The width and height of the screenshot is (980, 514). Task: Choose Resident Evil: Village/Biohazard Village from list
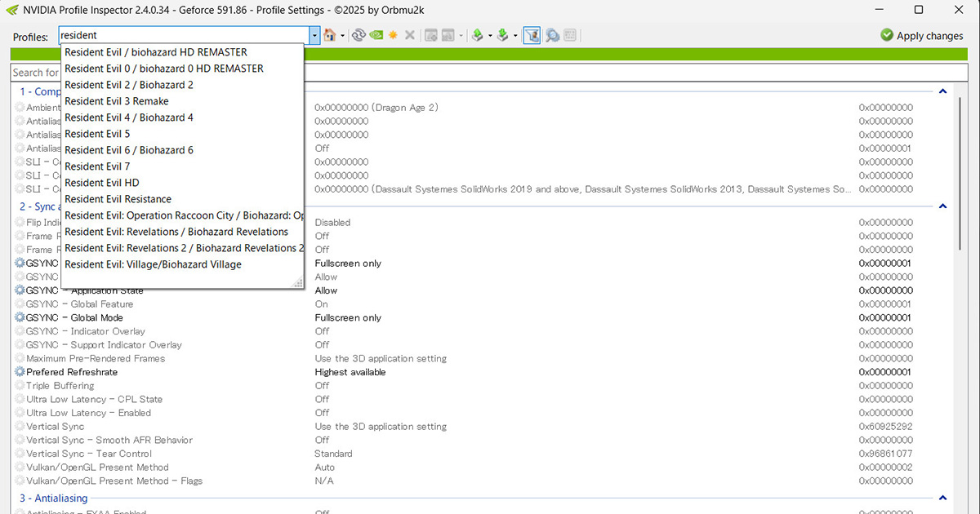tap(153, 264)
